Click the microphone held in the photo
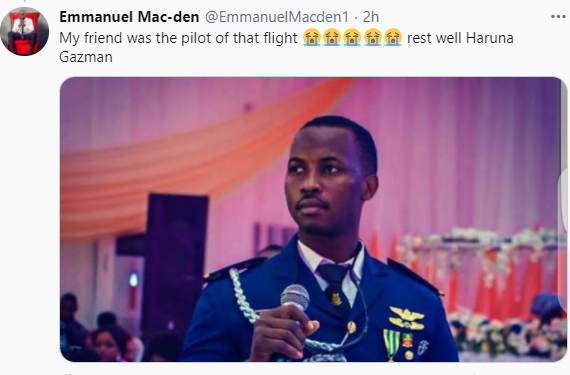570x375 pixels. click(x=294, y=298)
